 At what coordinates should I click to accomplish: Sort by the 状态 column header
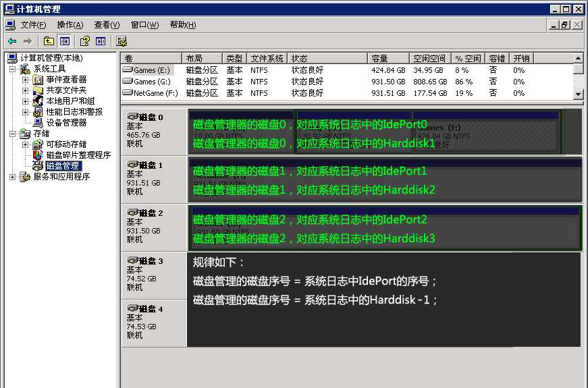point(327,59)
